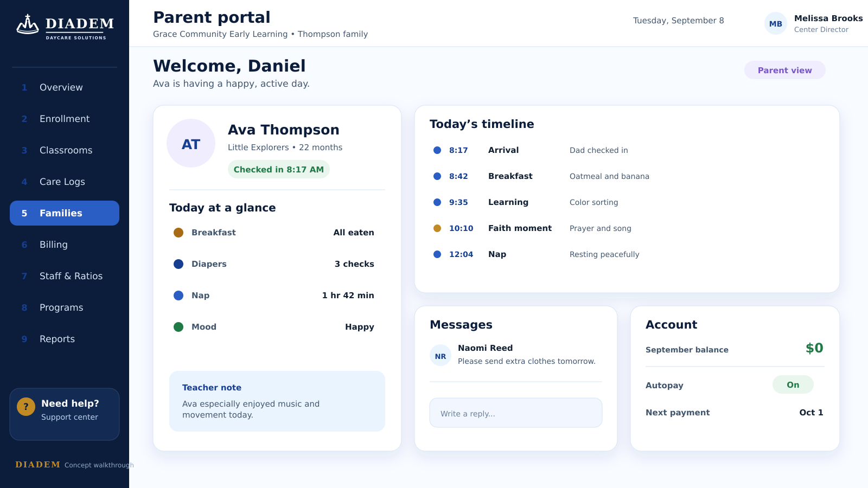Open Overview in the sidebar

pyautogui.click(x=65, y=87)
